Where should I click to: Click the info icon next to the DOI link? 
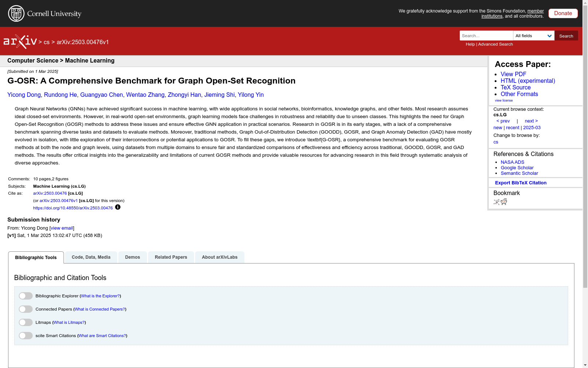(x=118, y=207)
